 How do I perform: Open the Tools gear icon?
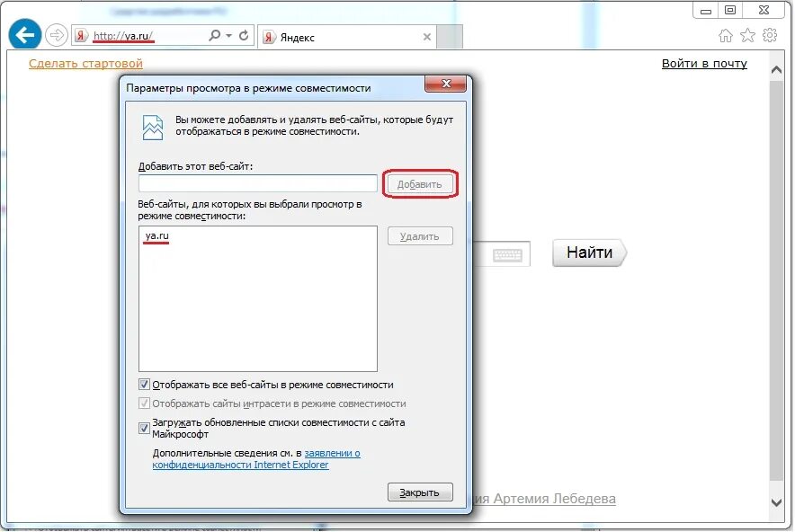(770, 35)
